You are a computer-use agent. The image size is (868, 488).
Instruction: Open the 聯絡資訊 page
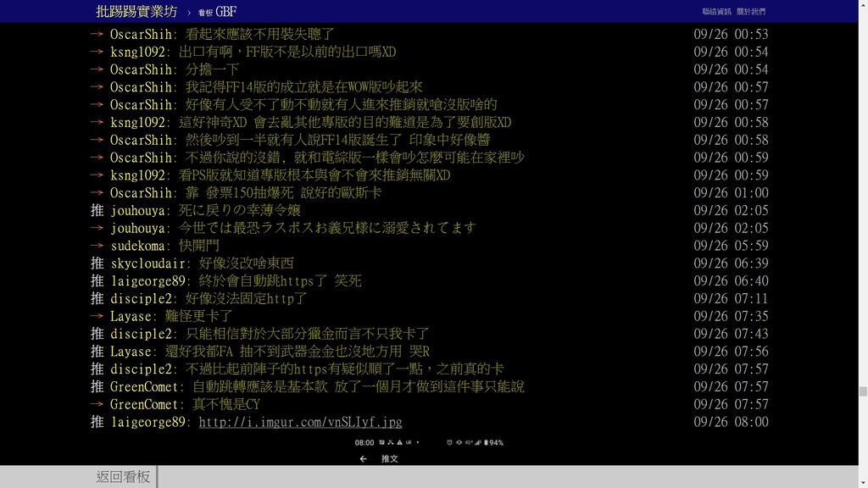[716, 12]
